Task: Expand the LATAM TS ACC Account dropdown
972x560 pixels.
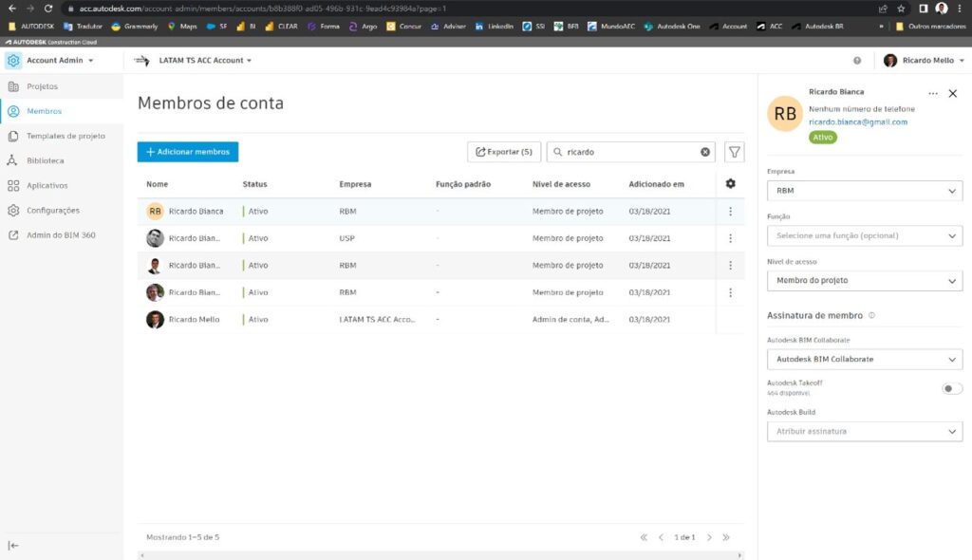Action: [205, 60]
